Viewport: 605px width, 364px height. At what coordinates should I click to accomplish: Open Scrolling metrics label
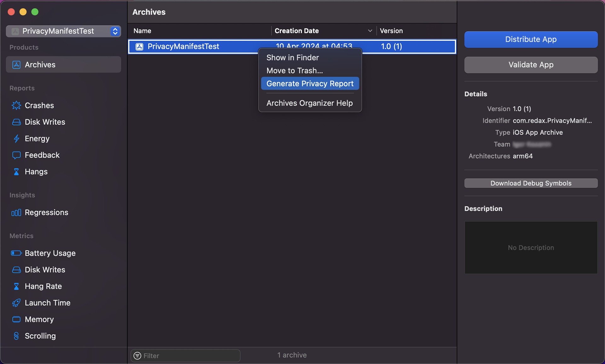coord(40,336)
